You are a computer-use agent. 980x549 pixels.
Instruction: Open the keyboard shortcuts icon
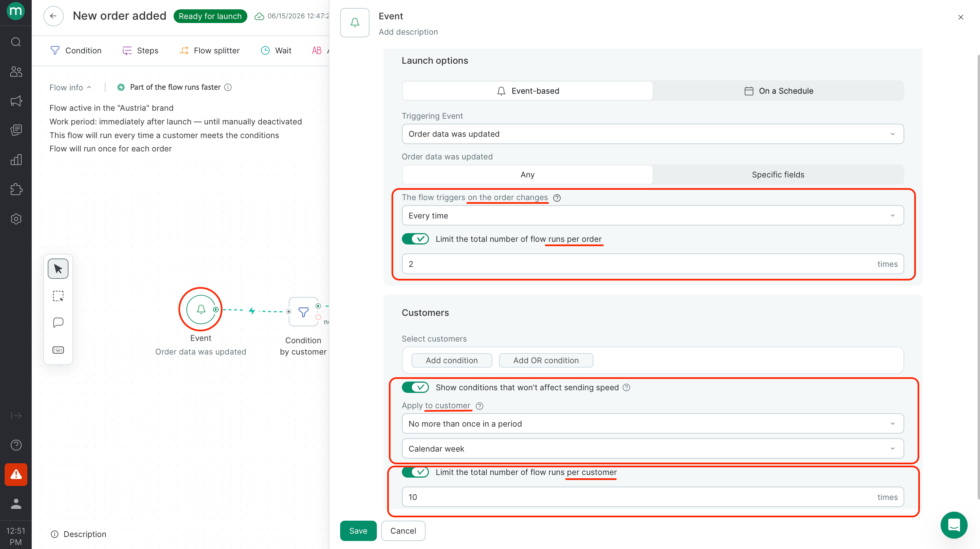[x=58, y=350]
